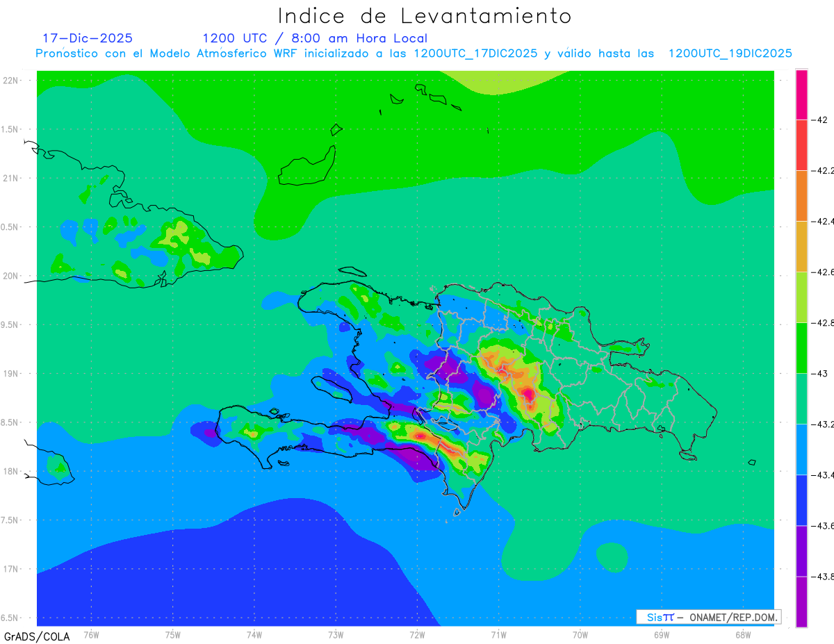Click the '19N' latitude label
This screenshot has height=644, width=834.
[x=12, y=373]
